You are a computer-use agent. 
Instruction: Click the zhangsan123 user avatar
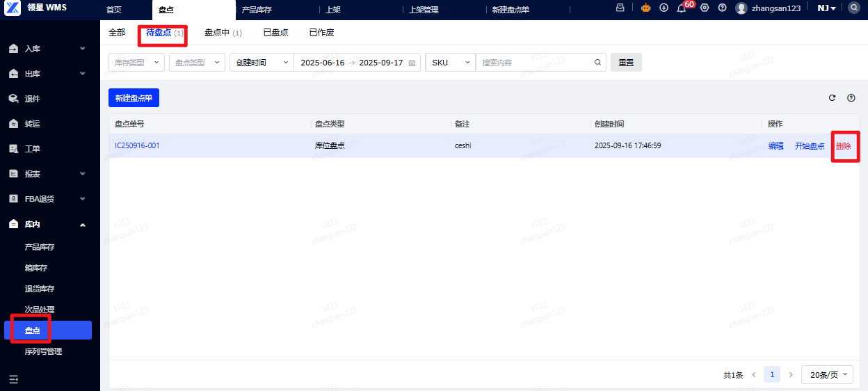point(741,8)
